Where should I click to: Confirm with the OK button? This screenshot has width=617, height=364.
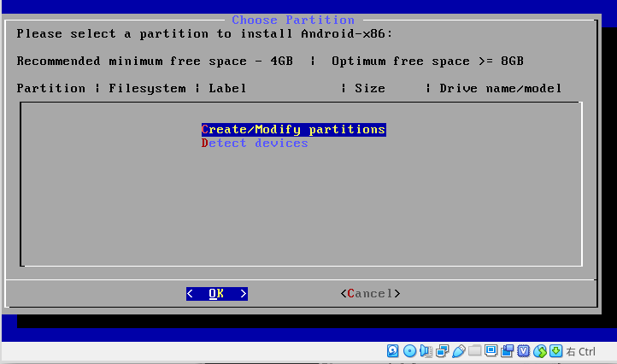[217, 294]
